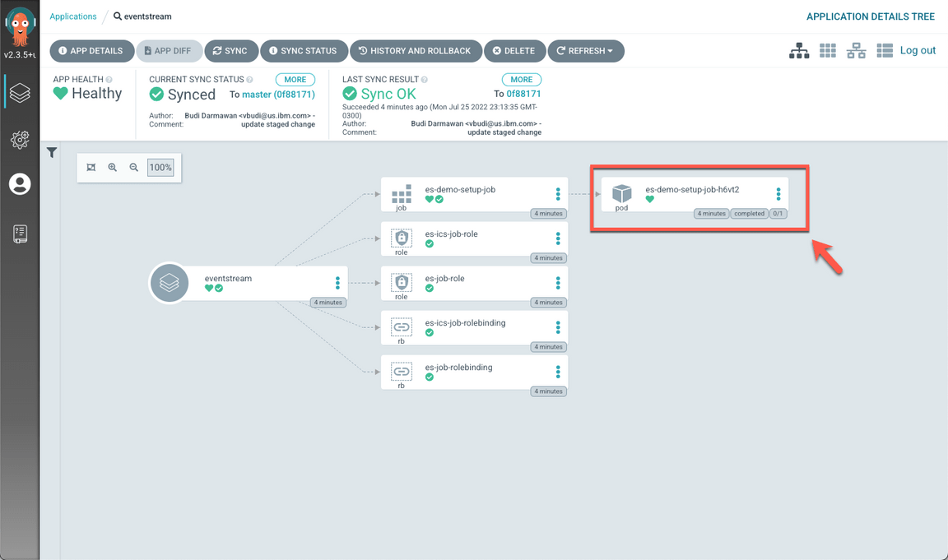Switch to pods grid view icon
The width and height of the screenshot is (948, 560).
828,51
